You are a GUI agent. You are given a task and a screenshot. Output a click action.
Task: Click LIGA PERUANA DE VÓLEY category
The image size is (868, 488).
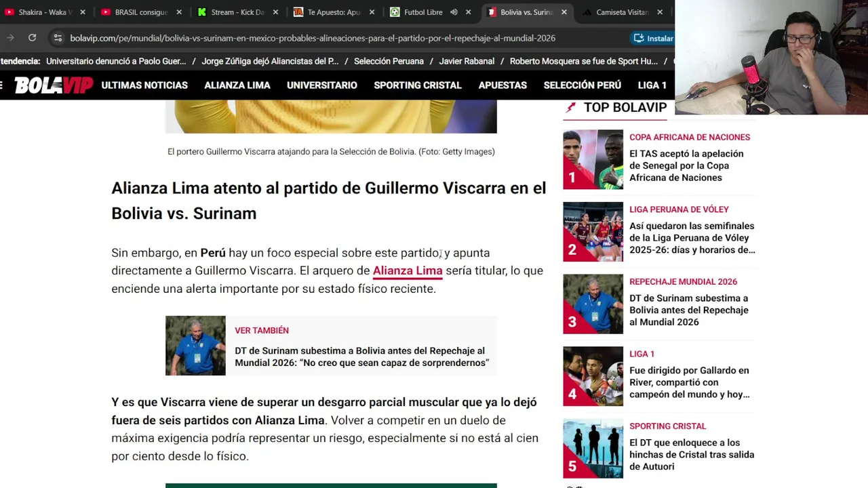[x=679, y=209]
